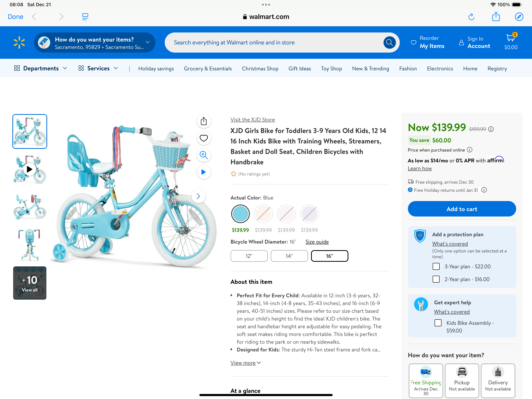Screen dimensions: 532x399
Task: Open the Toy Shop menu item
Action: coord(331,69)
